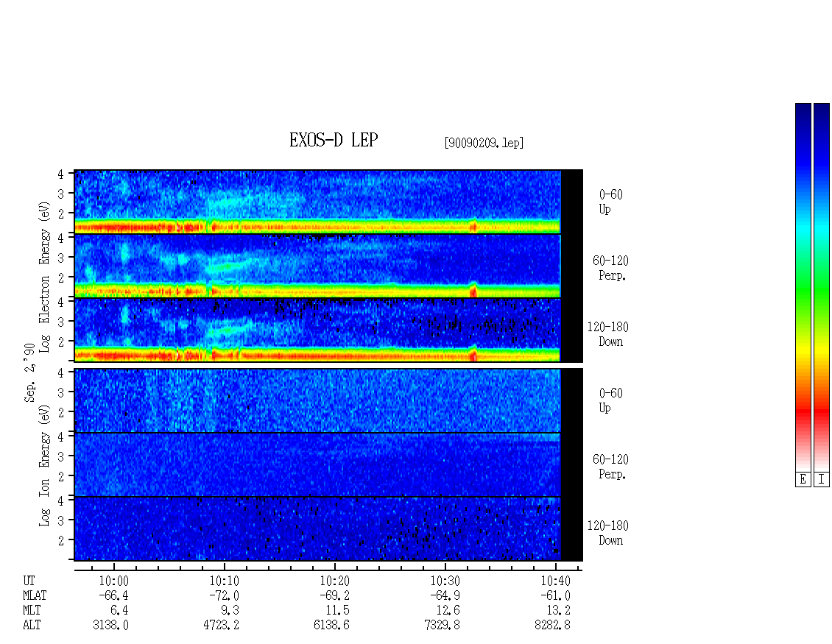Image resolution: width=832 pixels, height=644 pixels.
Task: Click the ion "60-120 Perp." pitch angle label
Action: point(610,467)
